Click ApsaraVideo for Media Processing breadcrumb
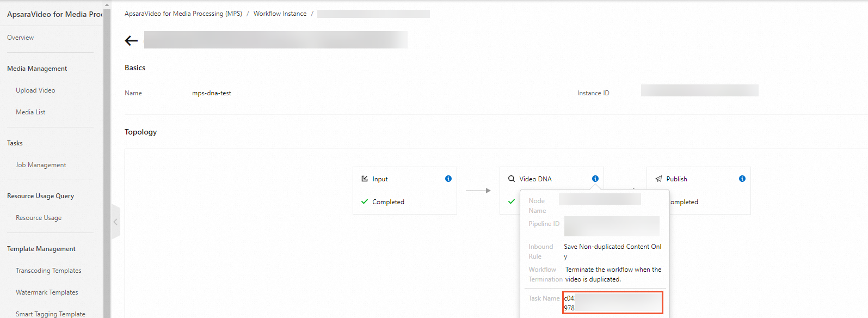Image resolution: width=868 pixels, height=318 pixels. coord(183,14)
